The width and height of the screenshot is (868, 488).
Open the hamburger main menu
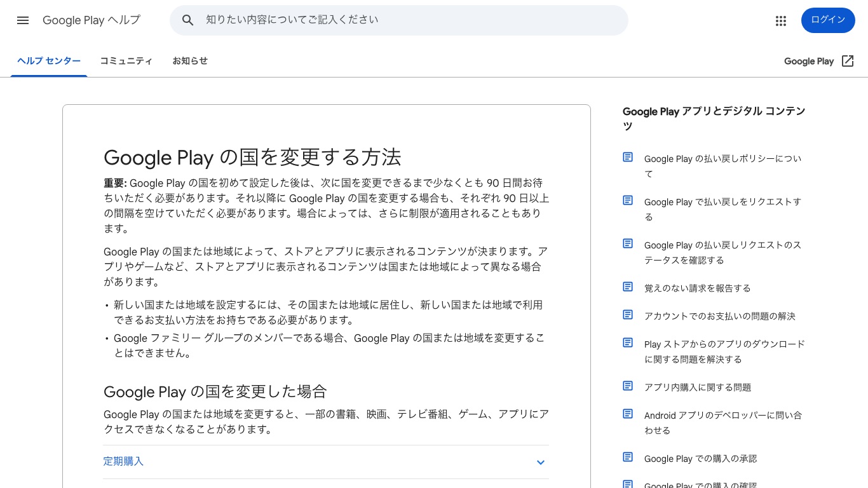tap(23, 20)
